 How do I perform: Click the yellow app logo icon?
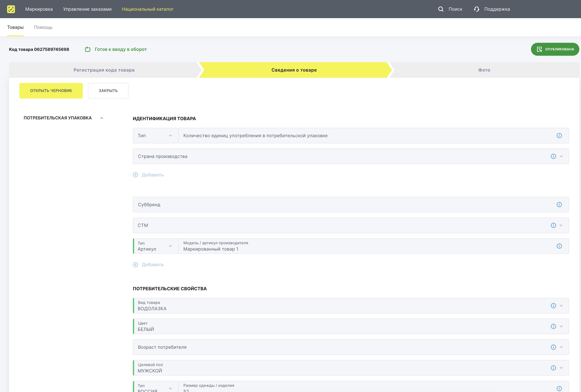pyautogui.click(x=11, y=9)
